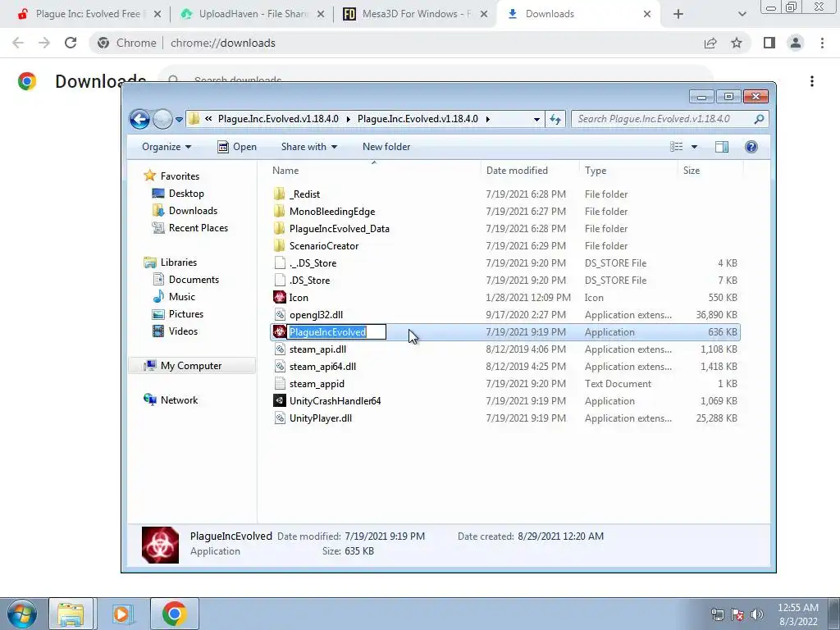Screen dimensions: 840x630
Task: Open Explorer help icon
Action: tap(751, 147)
